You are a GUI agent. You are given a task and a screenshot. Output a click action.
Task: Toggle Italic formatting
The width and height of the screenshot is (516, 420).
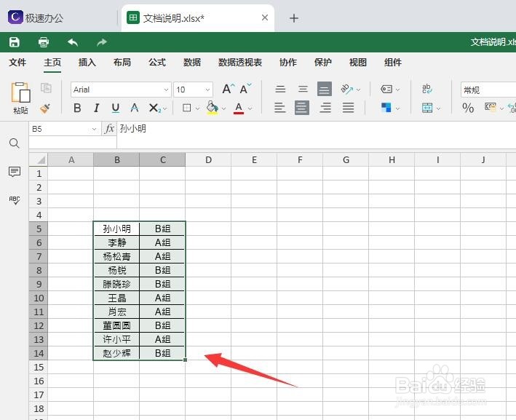96,108
